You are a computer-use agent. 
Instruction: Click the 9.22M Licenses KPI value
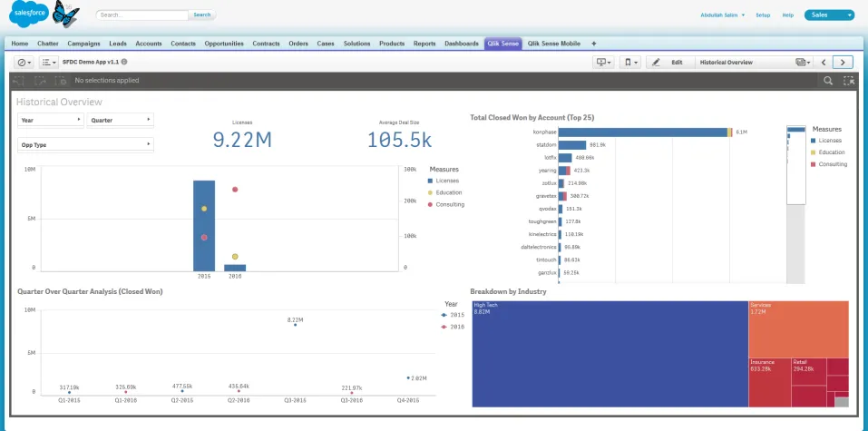click(242, 140)
